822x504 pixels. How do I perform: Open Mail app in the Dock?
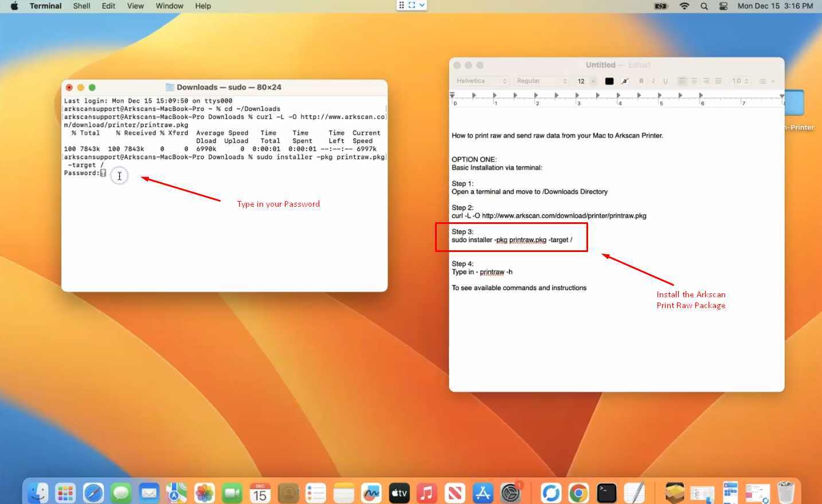tap(149, 493)
